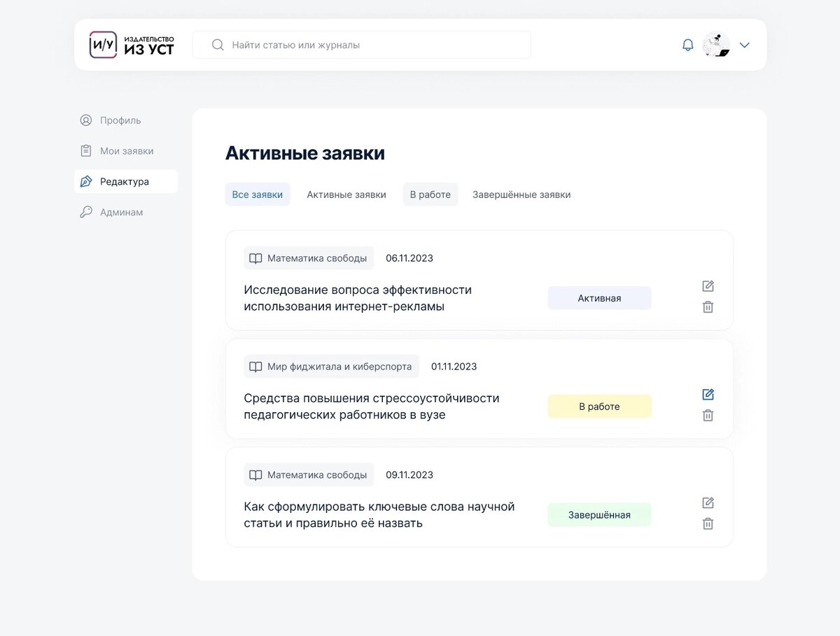Select the Профиль icon in the sidebar
Screen dimensions: 840x636
tap(85, 120)
